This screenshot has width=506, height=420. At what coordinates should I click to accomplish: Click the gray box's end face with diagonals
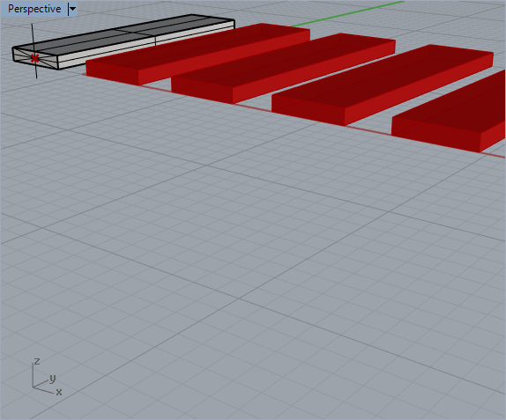[x=35, y=58]
